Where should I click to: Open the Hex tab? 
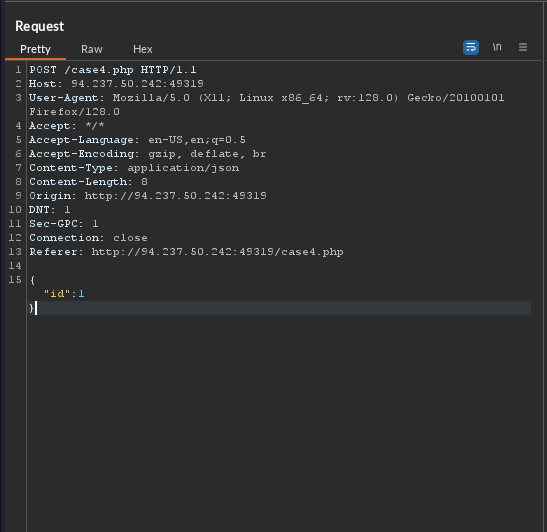point(143,49)
